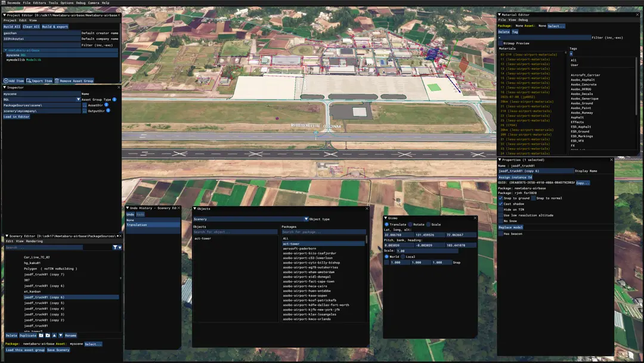Select et_kanban in scenery object list
The height and width of the screenshot is (363, 644).
32,291
